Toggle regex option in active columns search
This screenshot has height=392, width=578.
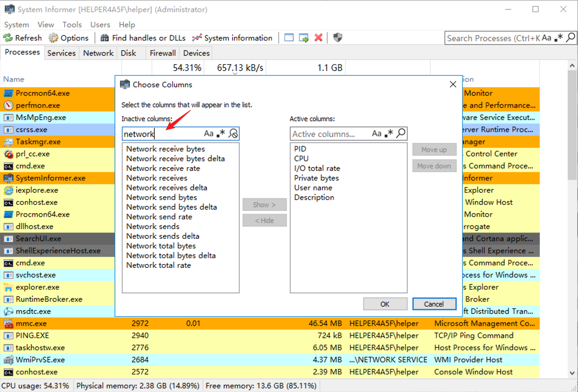(x=389, y=134)
